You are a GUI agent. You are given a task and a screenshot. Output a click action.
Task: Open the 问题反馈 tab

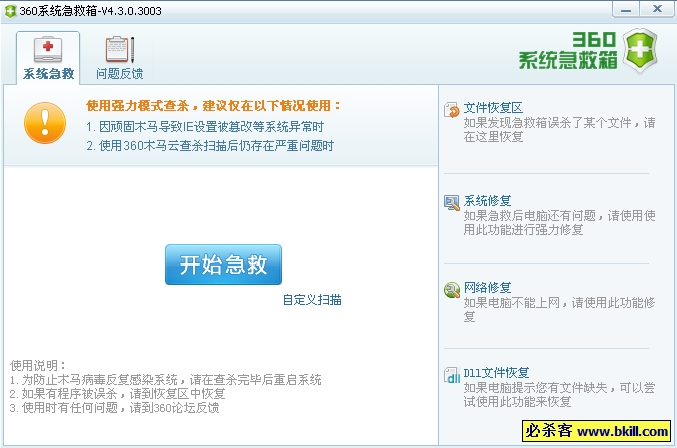point(120,57)
